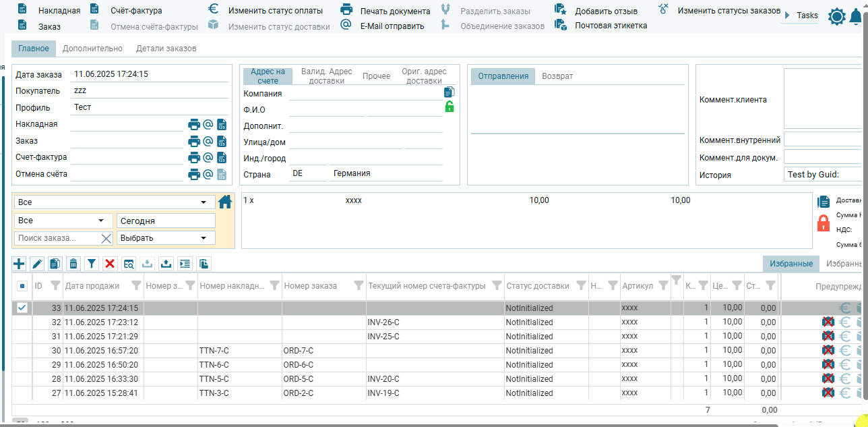Select the row checkbox for order 30
Screen dimensions: 868x427
[22, 350]
